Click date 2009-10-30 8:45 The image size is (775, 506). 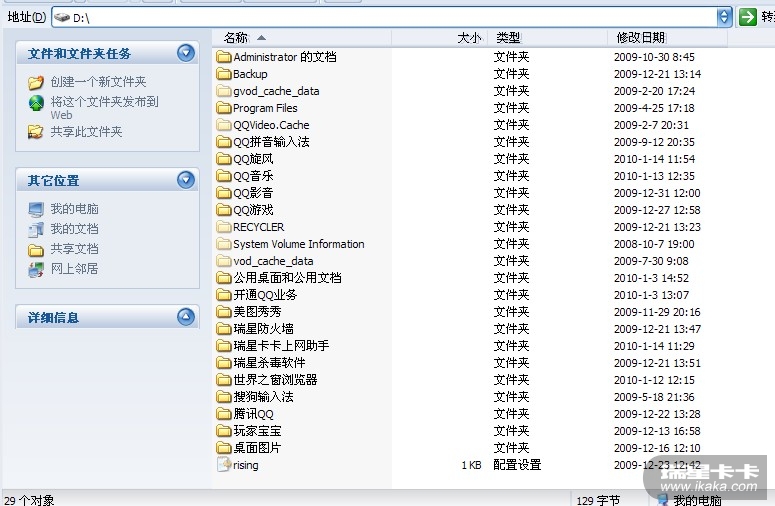(654, 57)
